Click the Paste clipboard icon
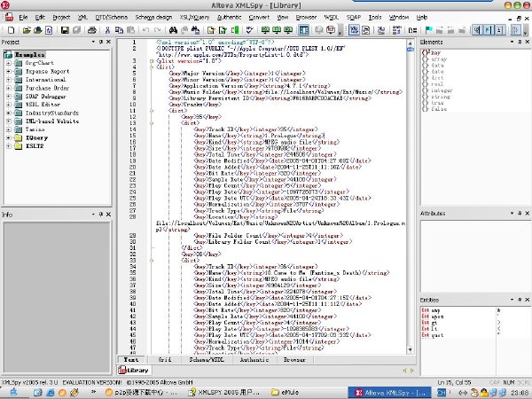Screen dimensions: 532x399 [x=130, y=30]
